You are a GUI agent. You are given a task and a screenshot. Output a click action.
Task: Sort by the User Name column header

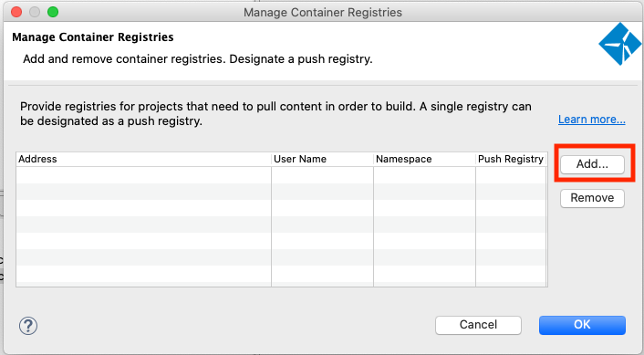click(322, 159)
